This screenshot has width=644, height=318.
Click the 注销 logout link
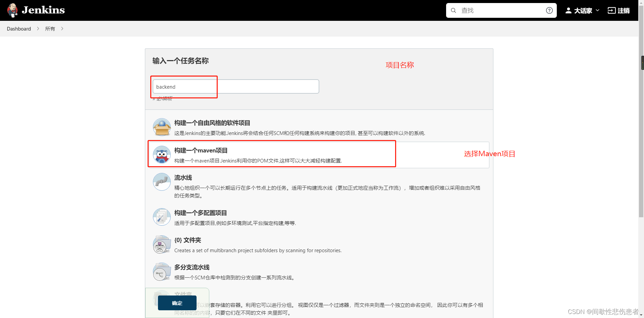(x=624, y=11)
